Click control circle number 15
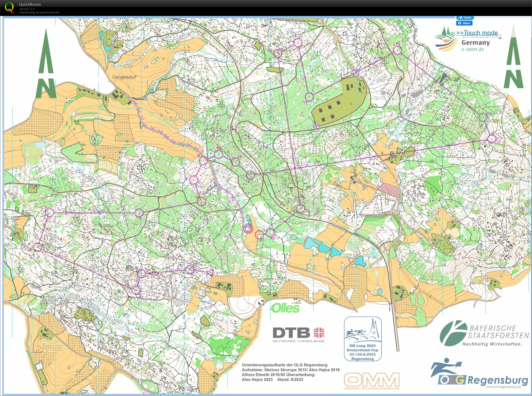This screenshot has width=532, height=396. click(397, 51)
